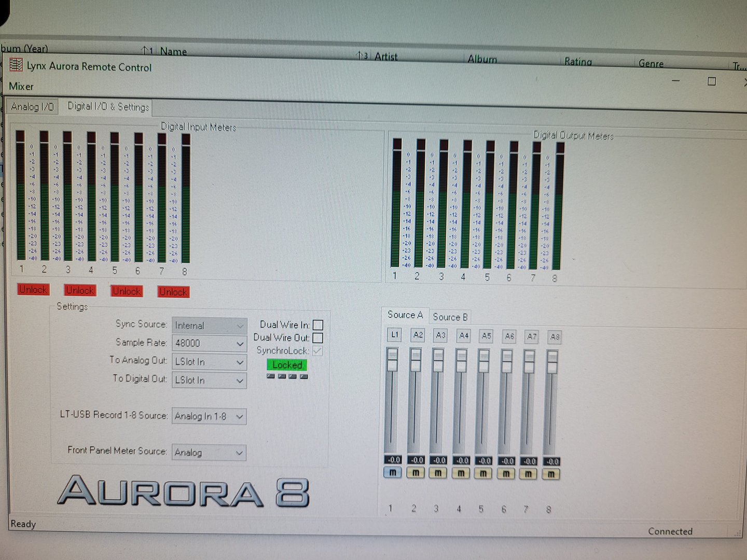
Task: Switch to the Analog I/O tab
Action: (x=32, y=106)
